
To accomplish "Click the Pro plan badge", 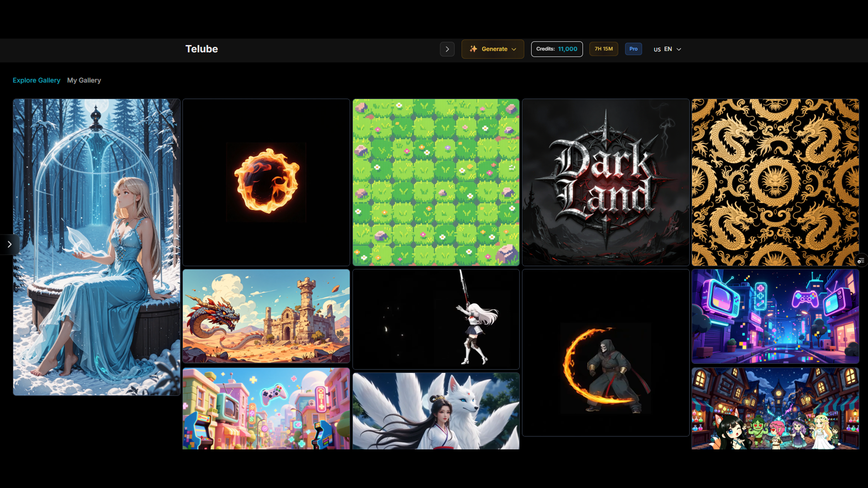I will (633, 49).
